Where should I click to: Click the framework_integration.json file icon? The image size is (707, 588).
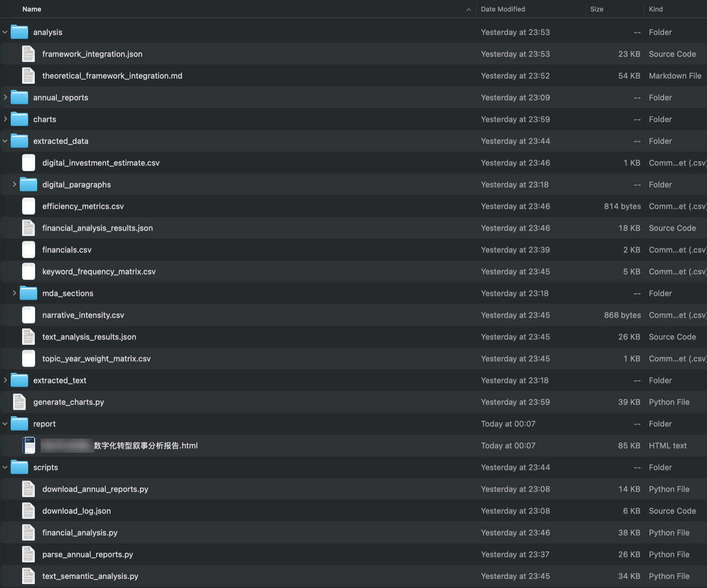pos(29,54)
